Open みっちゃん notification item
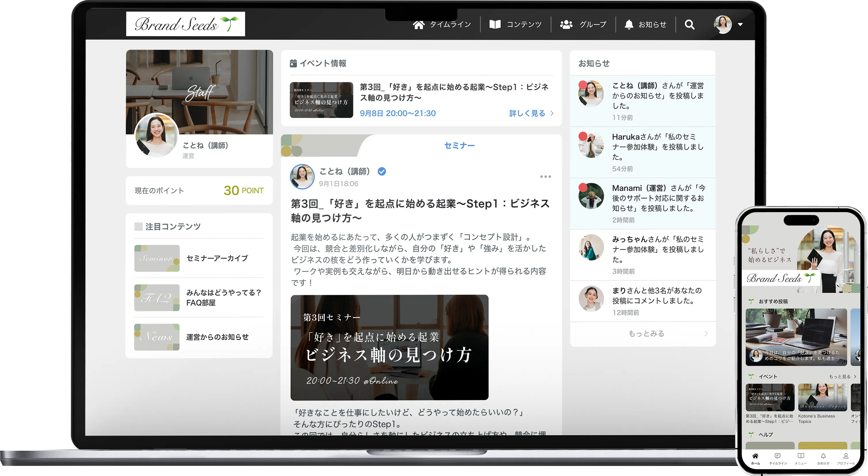868x476 pixels. 642,255
